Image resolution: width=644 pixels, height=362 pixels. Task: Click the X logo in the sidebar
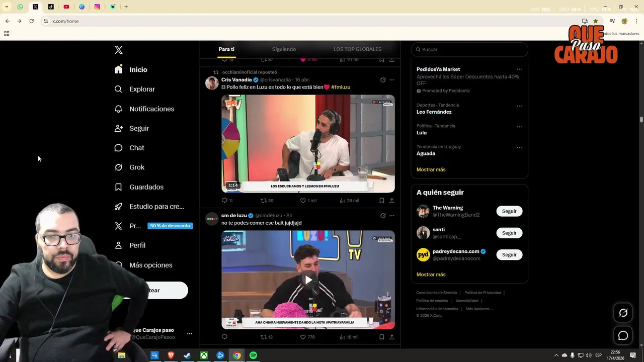coord(119,50)
